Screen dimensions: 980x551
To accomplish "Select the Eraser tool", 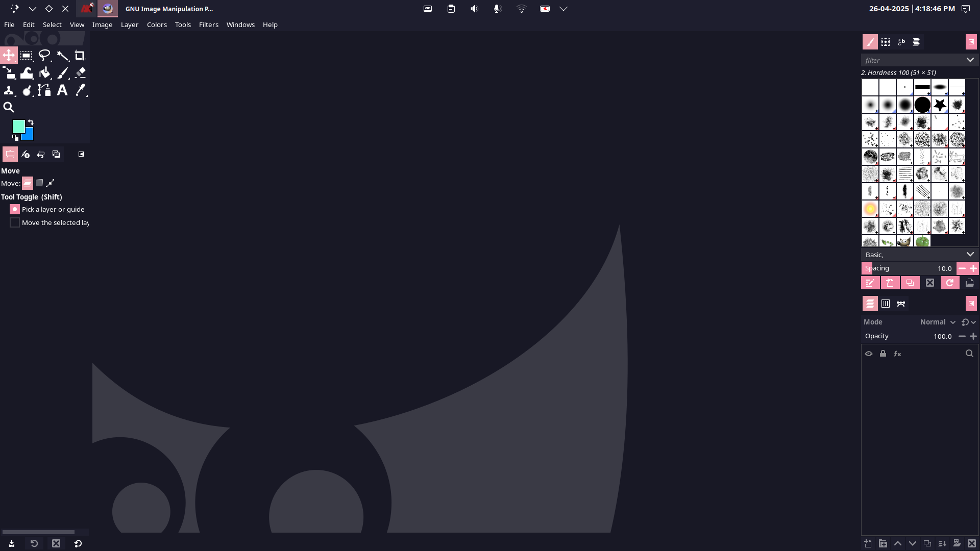I will pyautogui.click(x=80, y=73).
